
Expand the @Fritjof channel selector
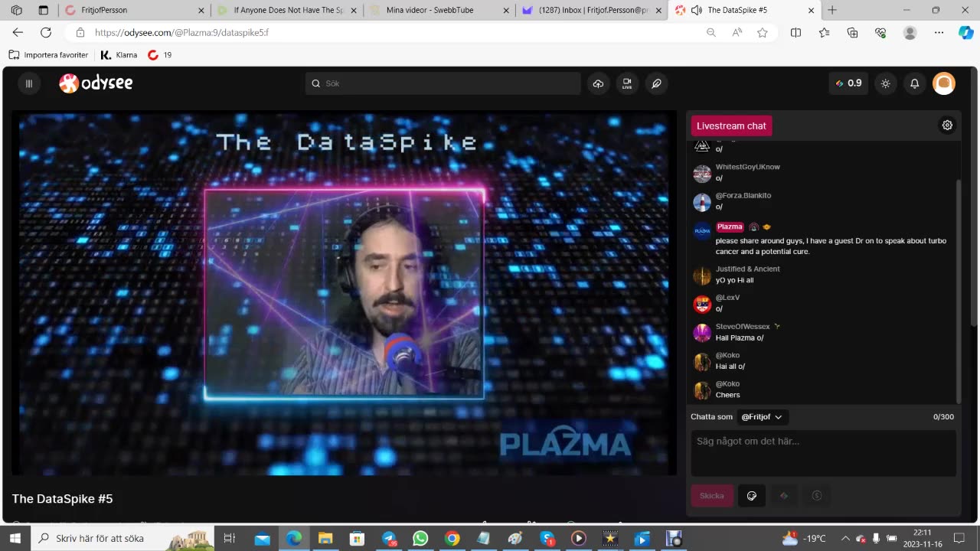762,417
